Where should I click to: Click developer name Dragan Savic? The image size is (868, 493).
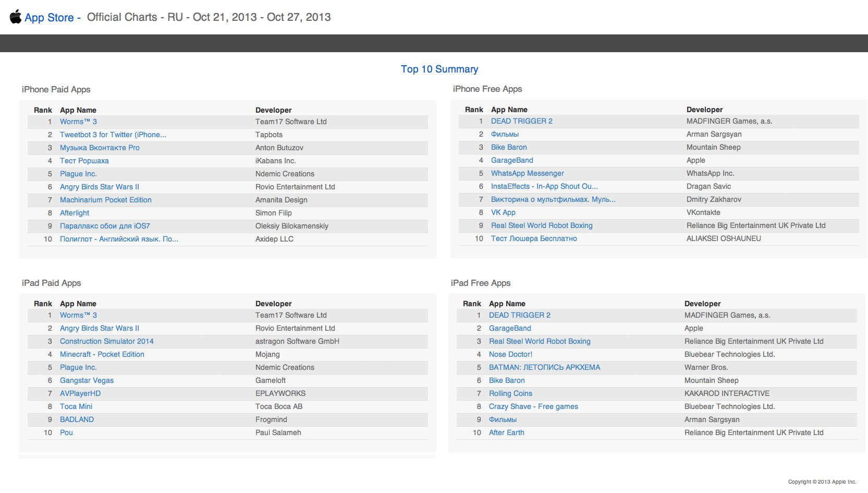[708, 186]
